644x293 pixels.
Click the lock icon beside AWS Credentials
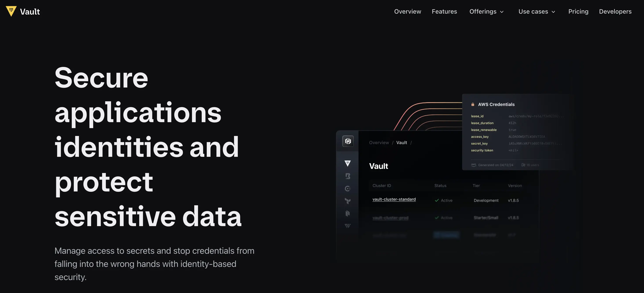(473, 104)
